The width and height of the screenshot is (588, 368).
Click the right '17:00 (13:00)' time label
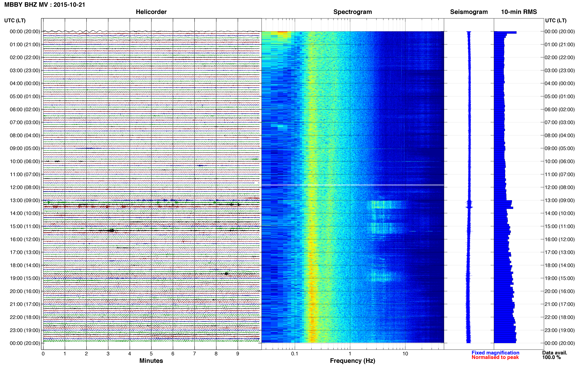(560, 252)
